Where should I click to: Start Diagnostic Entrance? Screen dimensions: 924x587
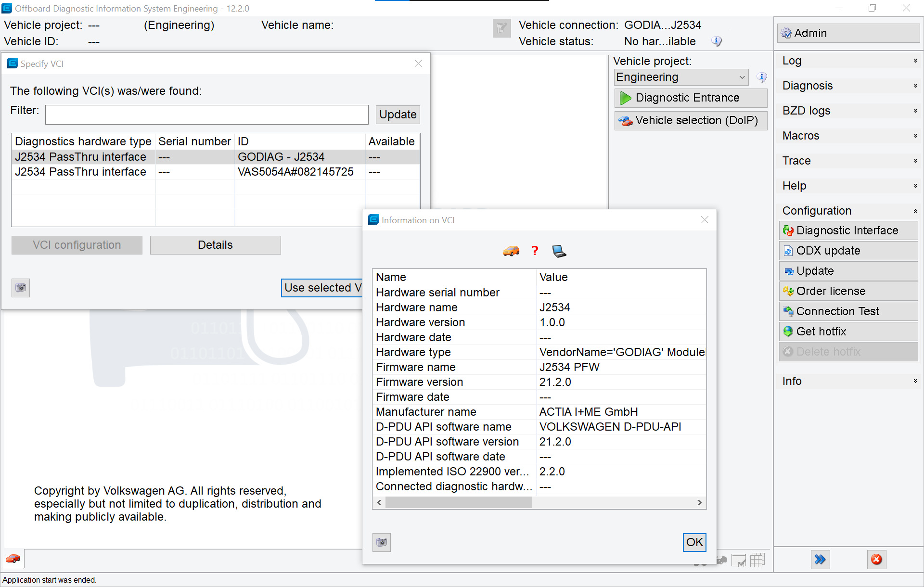(x=691, y=98)
